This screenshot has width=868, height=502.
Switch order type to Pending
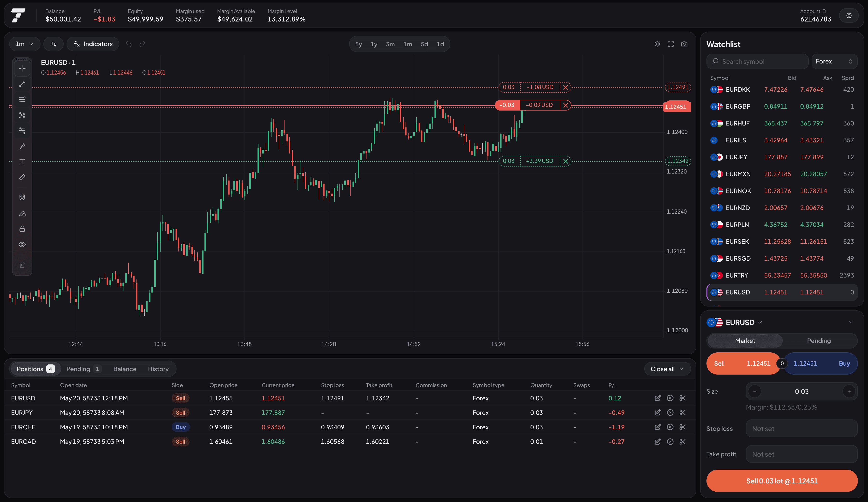pyautogui.click(x=819, y=341)
